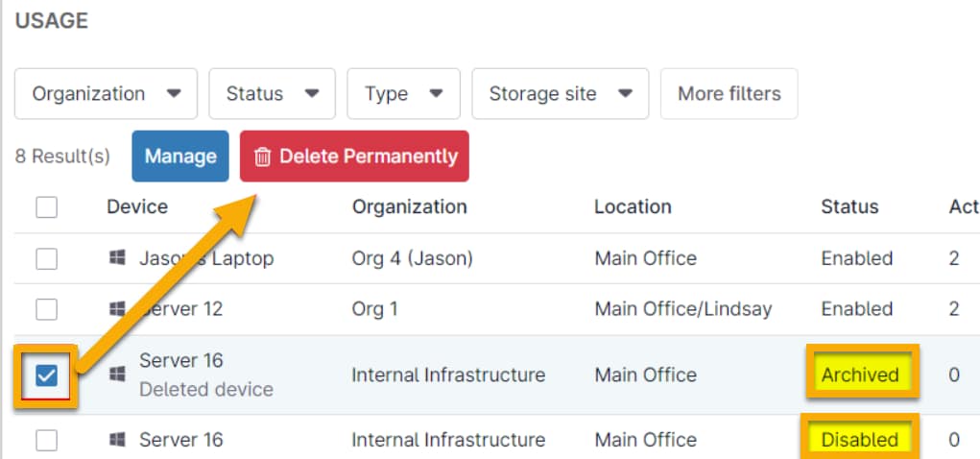
Task: Click trash icon on Delete Permanently button
Action: click(x=262, y=157)
